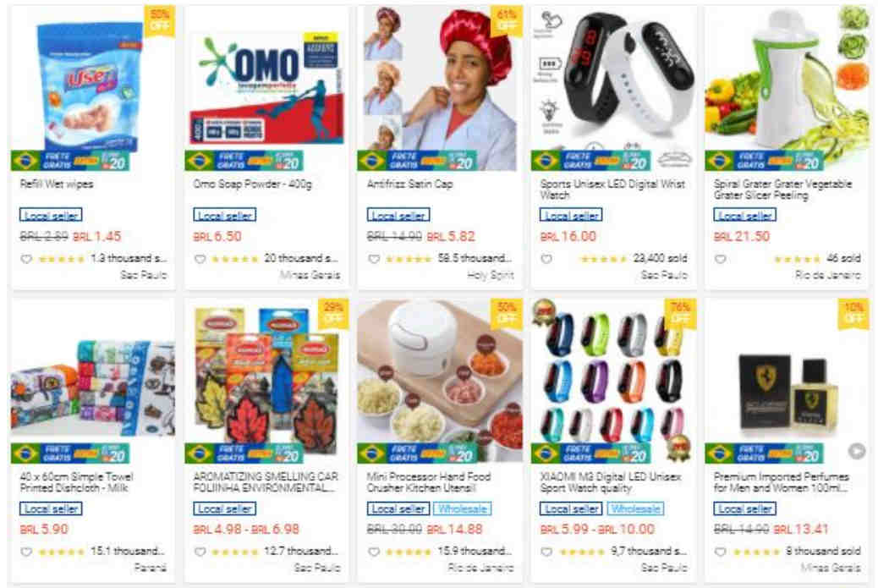The height and width of the screenshot is (588, 878).
Task: Like the Antifrizz Satin Cap product
Action: point(374,259)
